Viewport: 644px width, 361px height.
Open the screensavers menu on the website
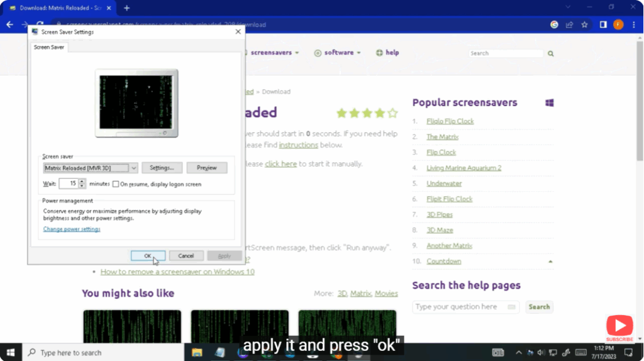click(x=274, y=53)
